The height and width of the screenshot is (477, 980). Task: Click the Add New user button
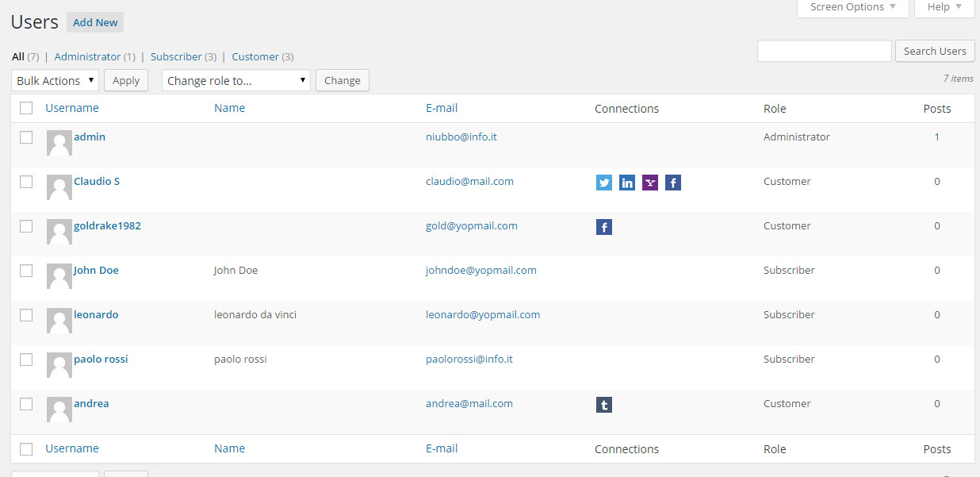(x=95, y=23)
